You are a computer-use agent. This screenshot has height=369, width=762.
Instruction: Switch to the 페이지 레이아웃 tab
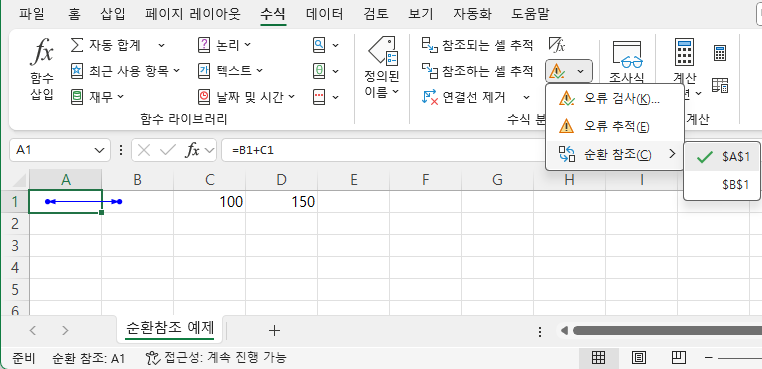click(193, 14)
